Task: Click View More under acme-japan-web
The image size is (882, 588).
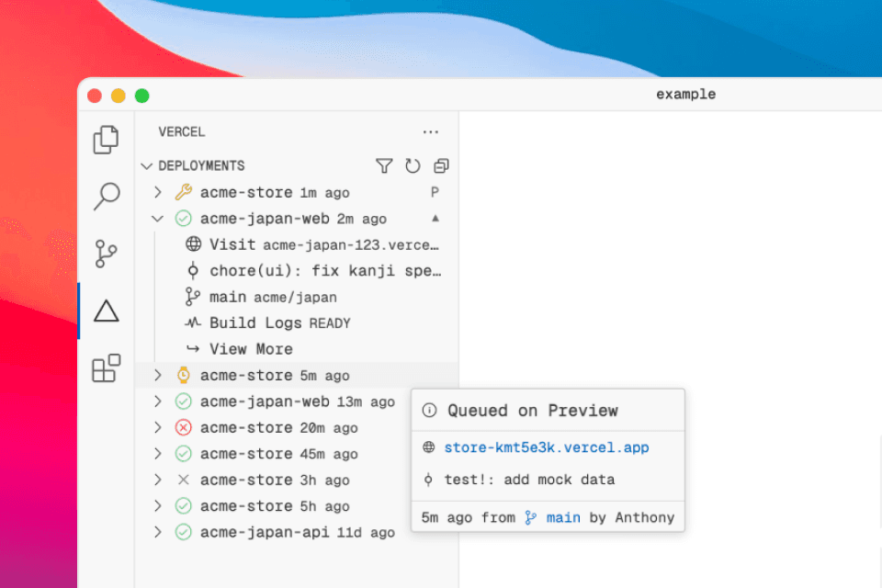Action: tap(250, 349)
